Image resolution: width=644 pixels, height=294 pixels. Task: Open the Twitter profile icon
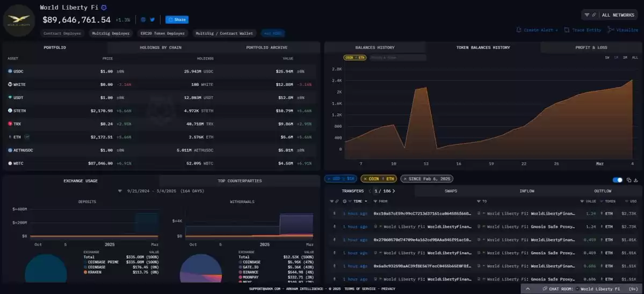153,20
